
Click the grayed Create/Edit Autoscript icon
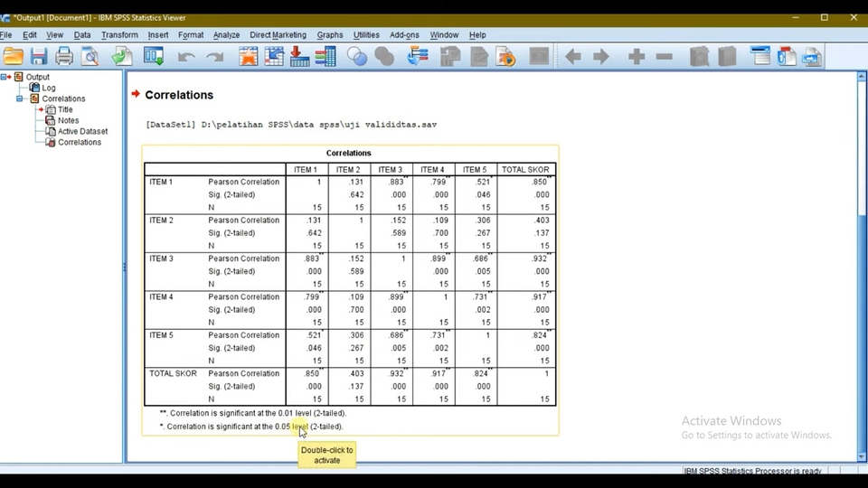pos(479,56)
